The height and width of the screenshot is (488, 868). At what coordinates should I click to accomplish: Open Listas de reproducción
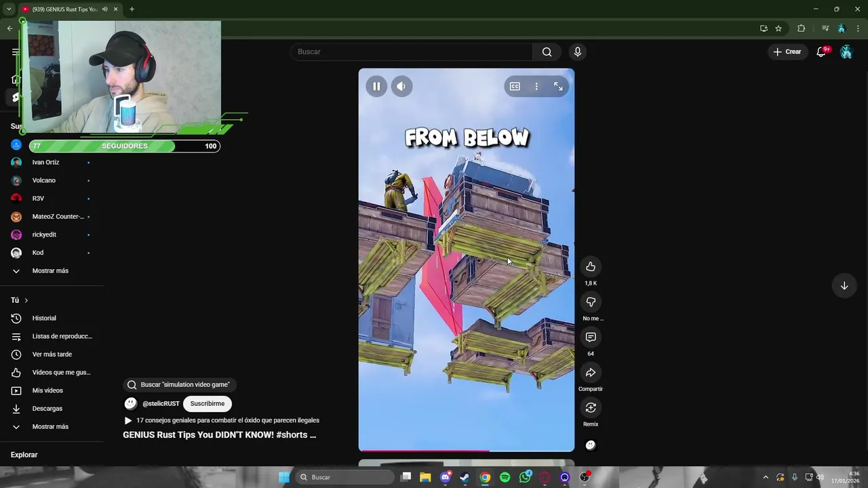click(x=52, y=336)
